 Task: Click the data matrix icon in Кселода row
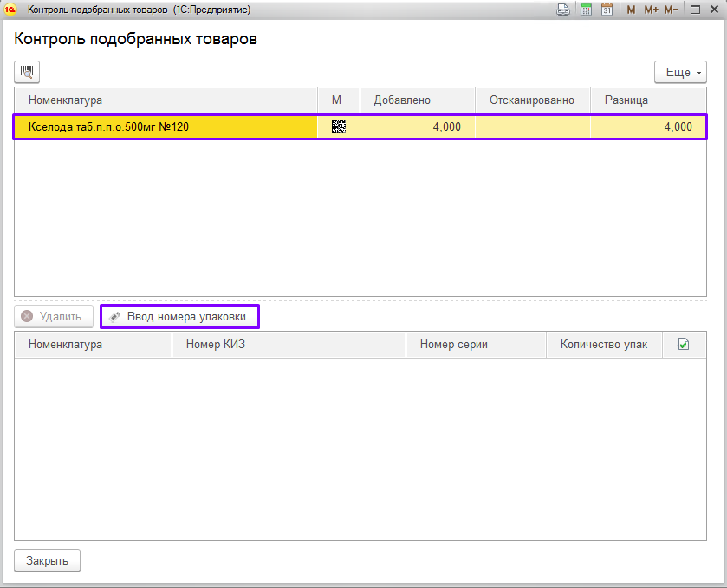(338, 126)
